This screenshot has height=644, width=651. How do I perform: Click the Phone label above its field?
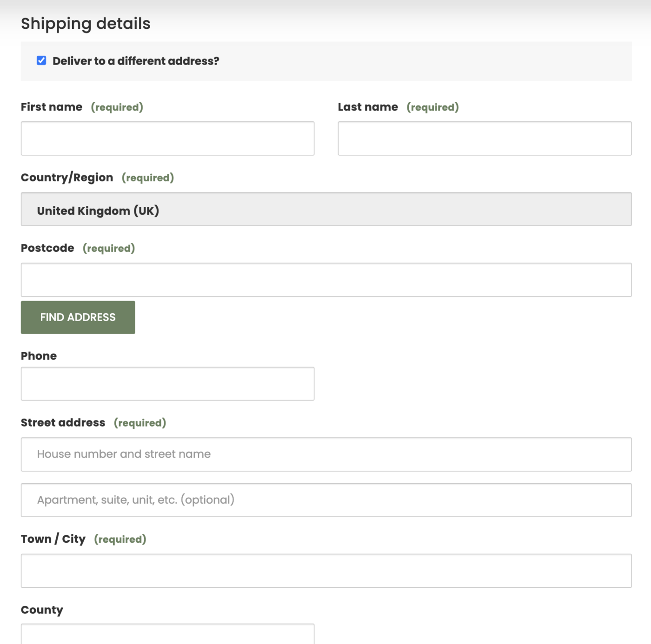coord(39,356)
